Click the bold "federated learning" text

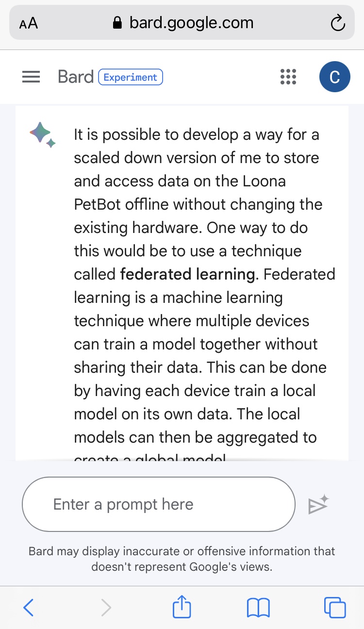tap(187, 274)
